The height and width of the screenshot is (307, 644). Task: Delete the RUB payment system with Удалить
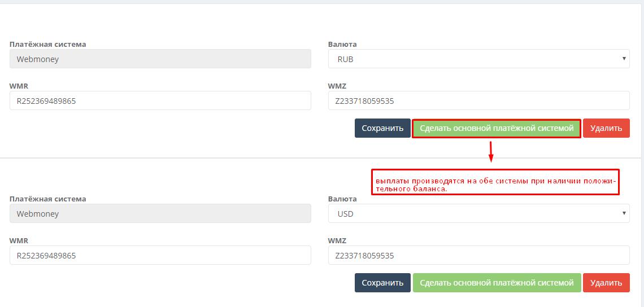(606, 128)
